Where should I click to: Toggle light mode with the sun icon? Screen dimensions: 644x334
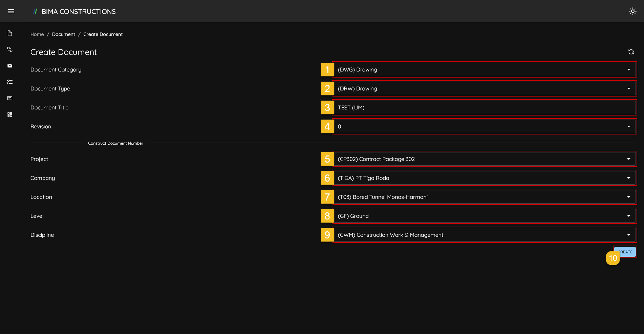point(632,11)
